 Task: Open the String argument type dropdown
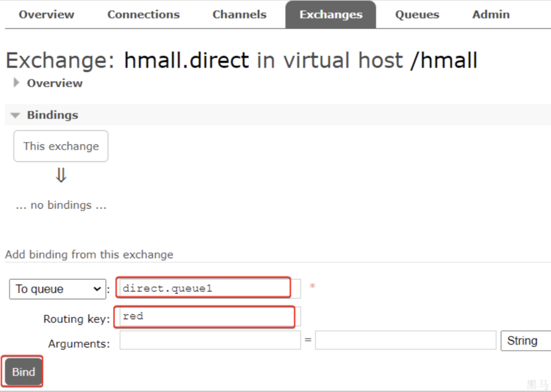click(x=525, y=341)
